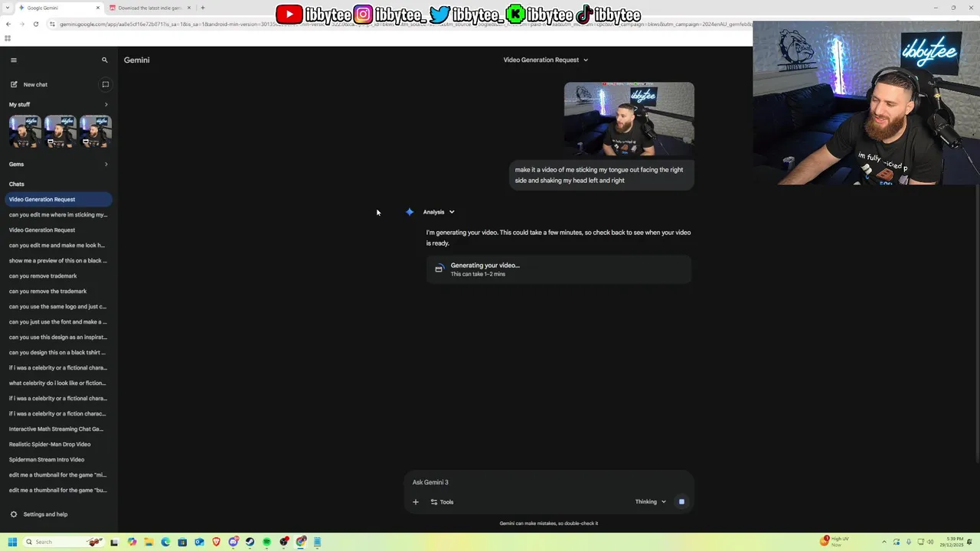Open Outlook from the taskbar

[199, 542]
